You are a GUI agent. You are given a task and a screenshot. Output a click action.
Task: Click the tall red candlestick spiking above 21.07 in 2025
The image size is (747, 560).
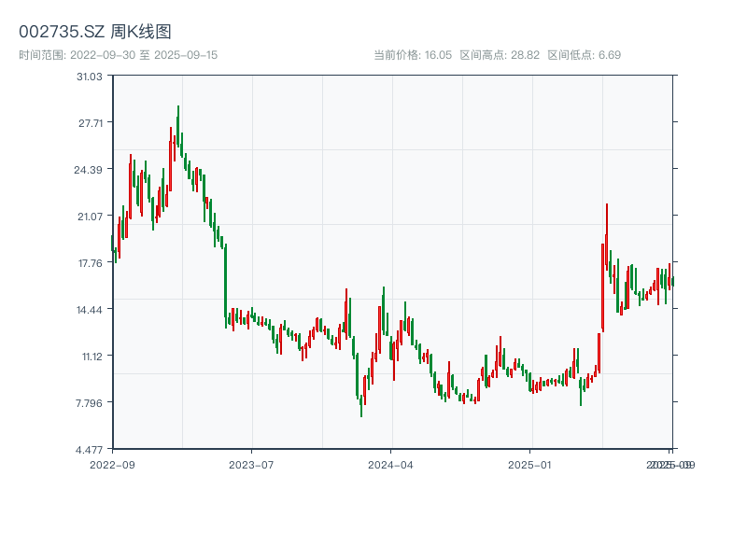pyautogui.click(x=606, y=237)
